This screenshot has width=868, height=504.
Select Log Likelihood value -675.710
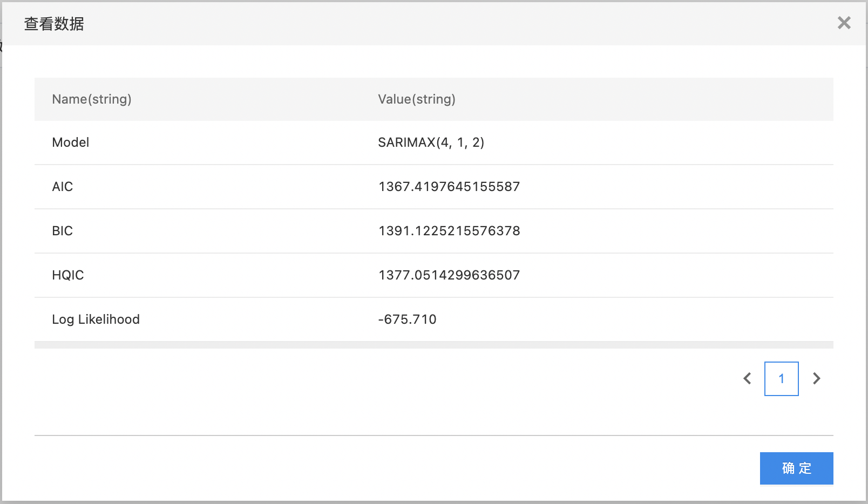click(x=408, y=319)
